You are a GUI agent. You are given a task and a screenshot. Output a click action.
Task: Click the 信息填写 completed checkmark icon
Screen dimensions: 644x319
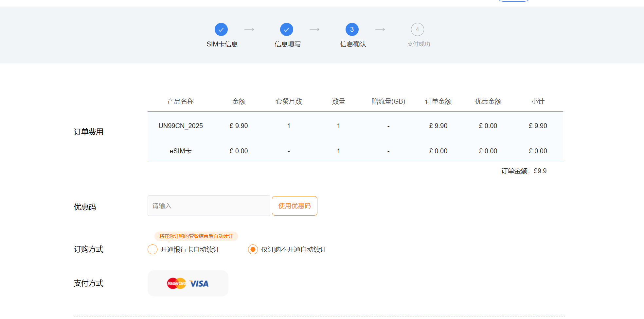[287, 29]
